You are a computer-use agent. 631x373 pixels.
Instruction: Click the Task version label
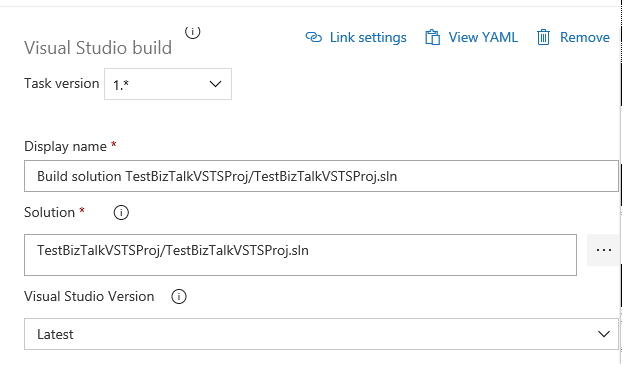pyautogui.click(x=62, y=83)
